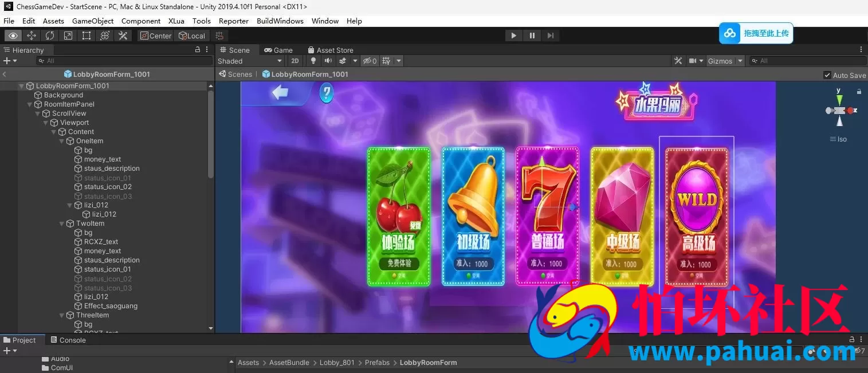The width and height of the screenshot is (868, 373).
Task: Click the blue cloud upload widget
Action: coord(756,33)
